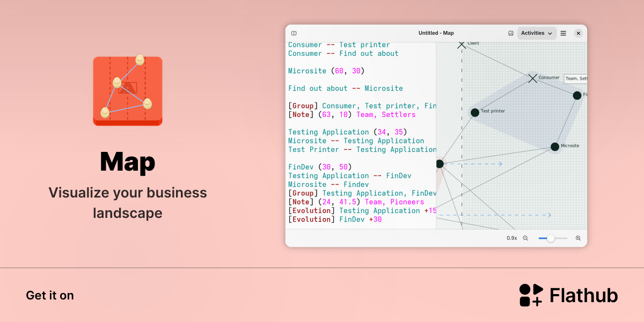Click the "[Group] Consumer, Test printer" line

click(362, 106)
